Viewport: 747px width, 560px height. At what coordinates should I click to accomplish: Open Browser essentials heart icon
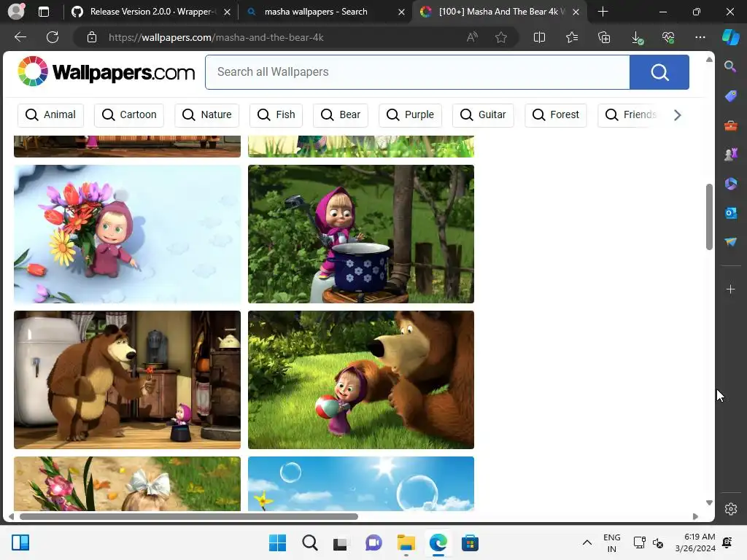(668, 37)
